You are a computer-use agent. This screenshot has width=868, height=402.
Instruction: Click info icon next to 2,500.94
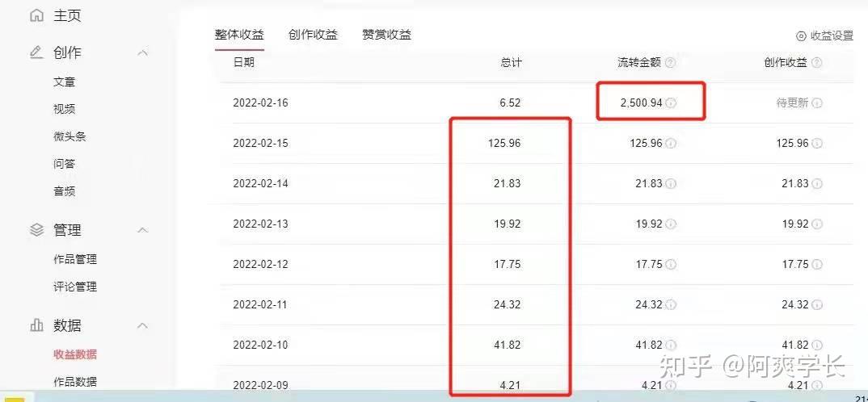pyautogui.click(x=671, y=103)
